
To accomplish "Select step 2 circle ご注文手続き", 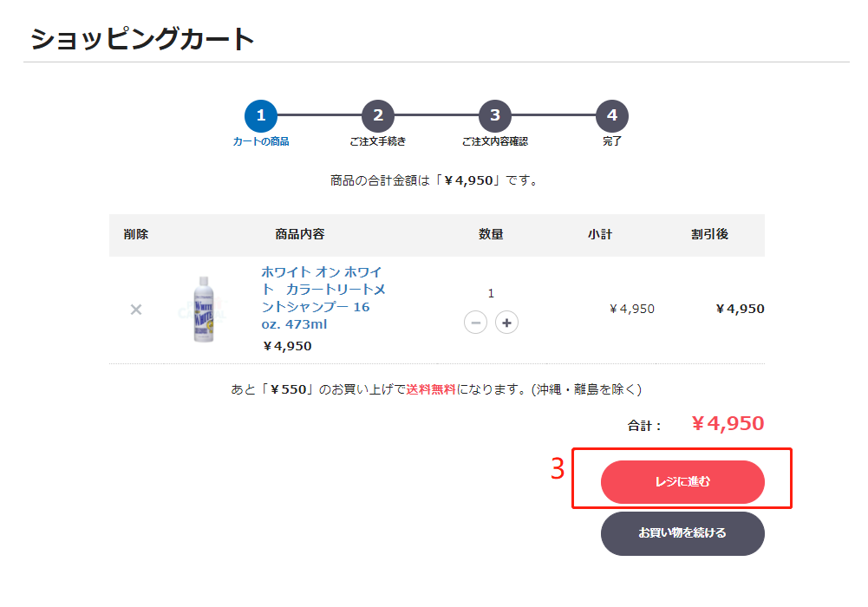I will pyautogui.click(x=378, y=115).
